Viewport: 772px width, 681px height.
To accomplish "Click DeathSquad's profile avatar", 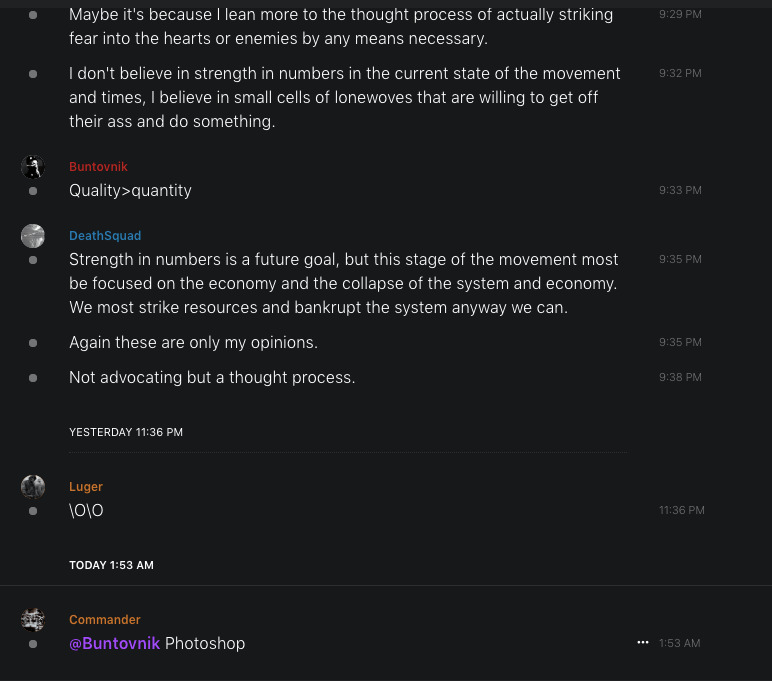I will click(33, 236).
